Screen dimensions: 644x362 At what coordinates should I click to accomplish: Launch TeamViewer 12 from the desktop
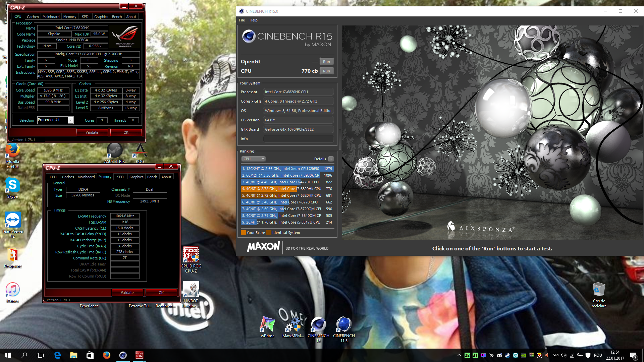(13, 225)
